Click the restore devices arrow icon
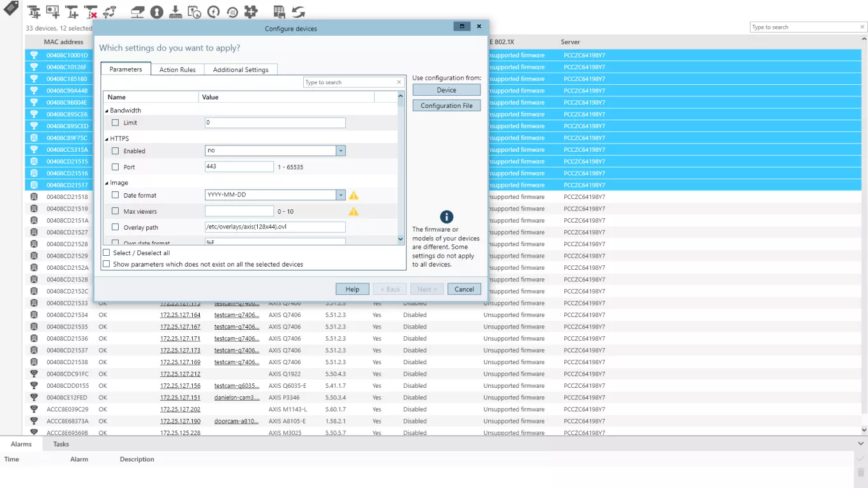 (232, 11)
